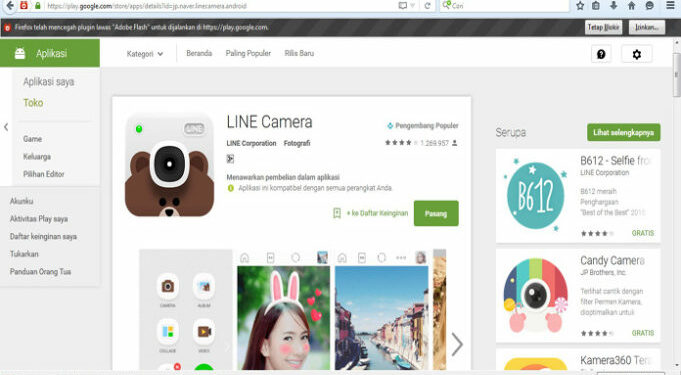Click the wishlist bookmark icon

(x=337, y=213)
